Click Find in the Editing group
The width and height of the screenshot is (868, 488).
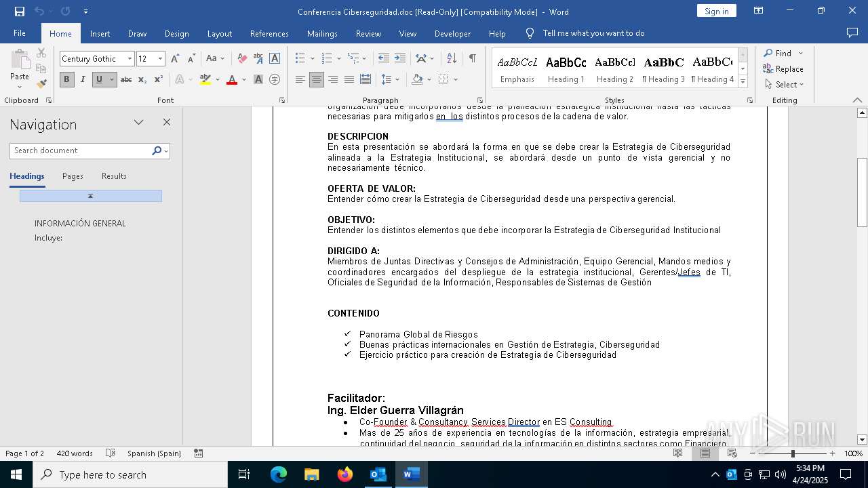pos(777,53)
